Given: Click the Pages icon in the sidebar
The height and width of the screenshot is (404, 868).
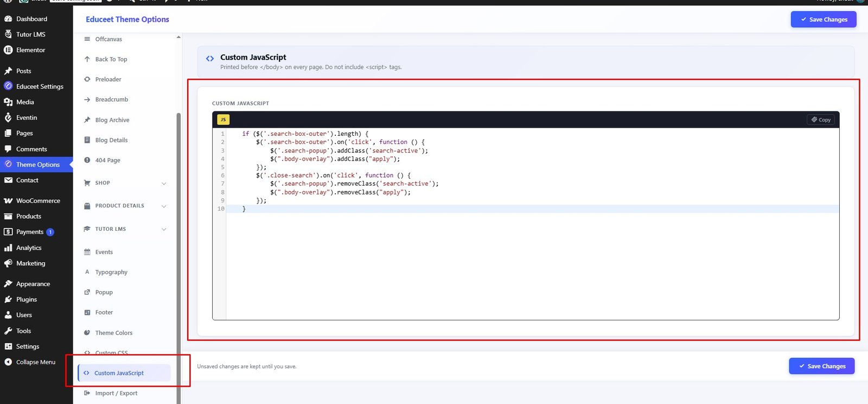Looking at the screenshot, I should pyautogui.click(x=8, y=133).
